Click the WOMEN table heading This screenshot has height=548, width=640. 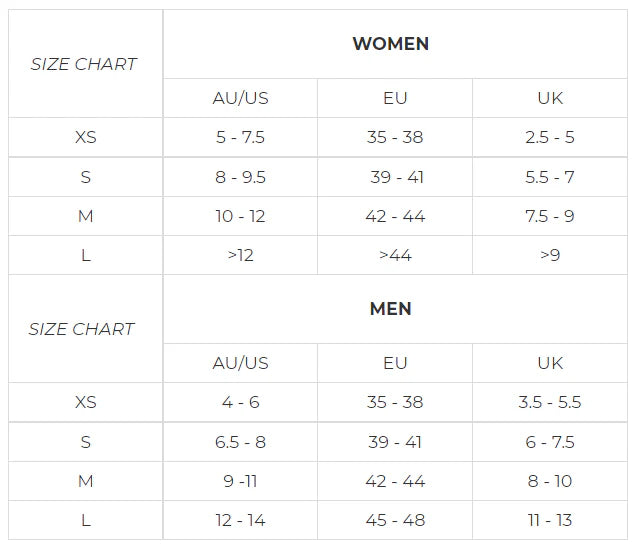390,44
